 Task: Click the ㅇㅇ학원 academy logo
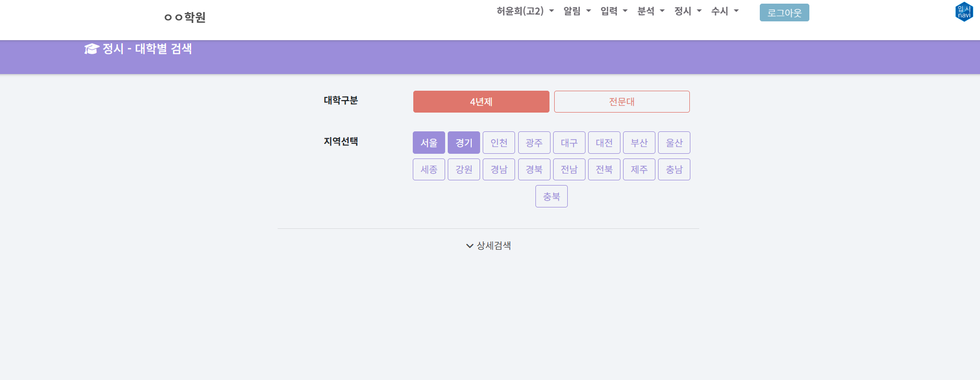coord(185,17)
